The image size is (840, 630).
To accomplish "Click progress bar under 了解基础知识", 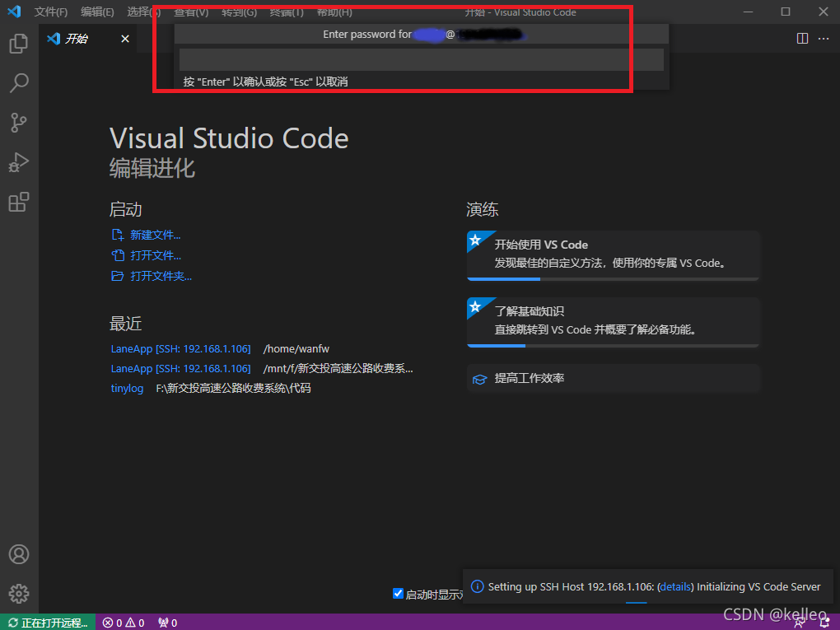I will coord(613,346).
